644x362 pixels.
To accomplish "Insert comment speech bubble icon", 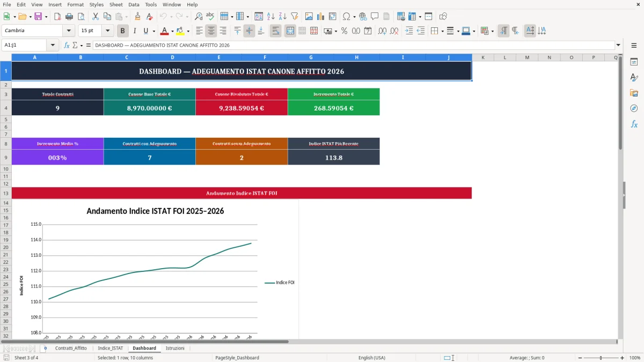I will (x=375, y=17).
